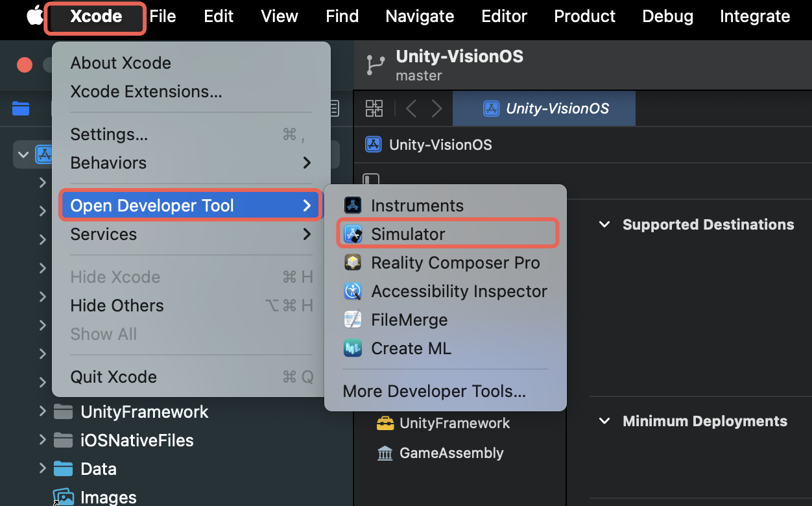Image resolution: width=812 pixels, height=506 pixels.
Task: Launch Simulator from the submenu
Action: (x=446, y=234)
